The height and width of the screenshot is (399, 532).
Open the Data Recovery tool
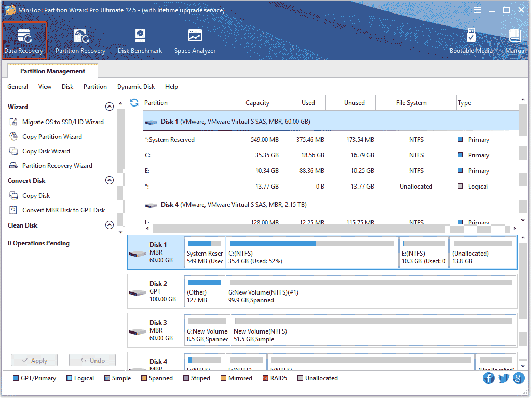[x=24, y=41]
